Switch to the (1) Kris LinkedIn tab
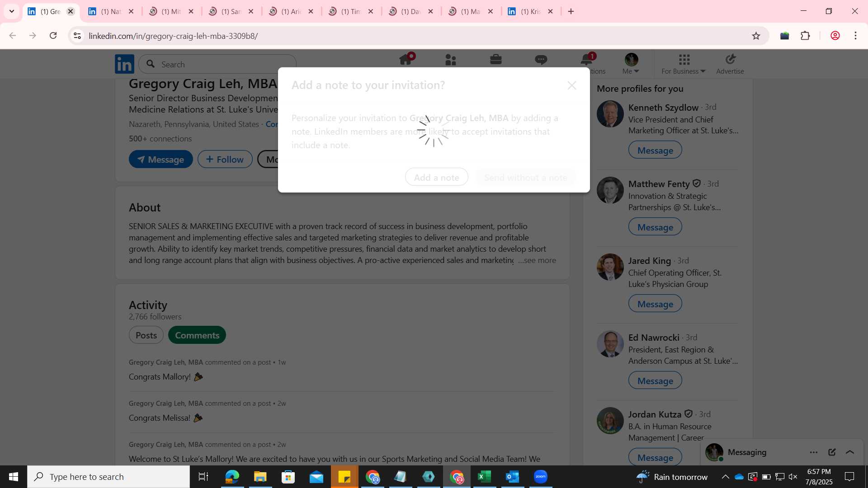The image size is (868, 488). click(x=530, y=11)
